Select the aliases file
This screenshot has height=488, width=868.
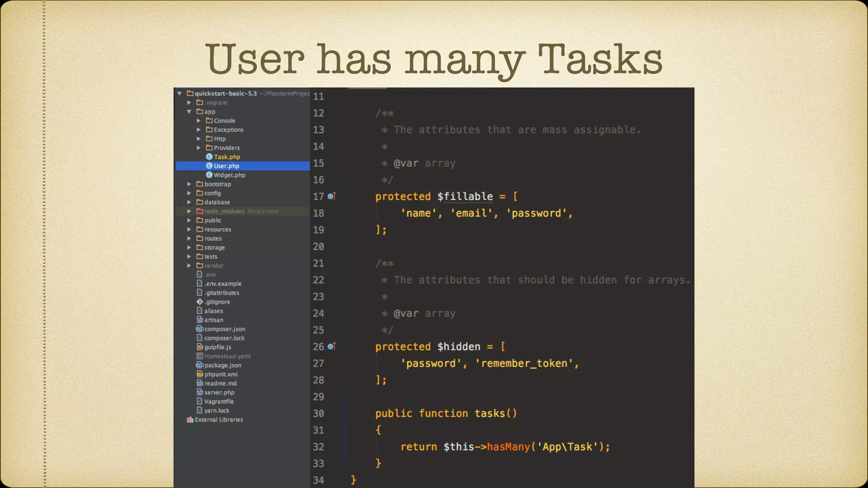point(214,311)
